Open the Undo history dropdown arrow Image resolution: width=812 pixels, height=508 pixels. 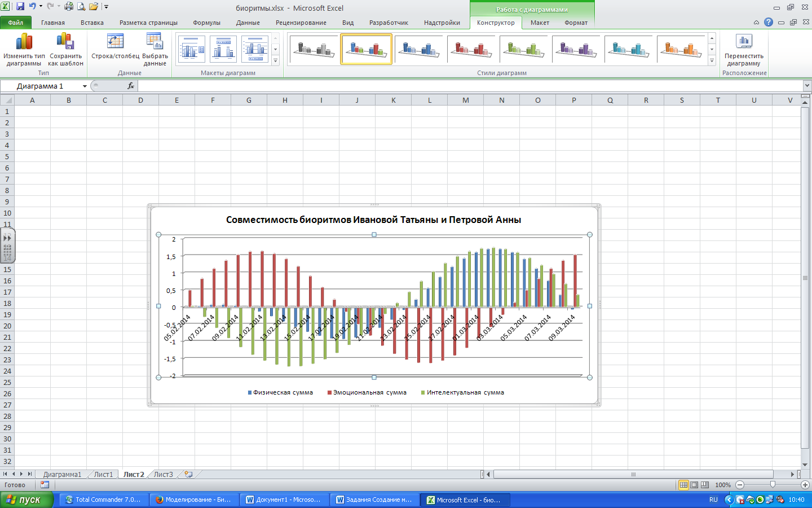click(x=41, y=7)
